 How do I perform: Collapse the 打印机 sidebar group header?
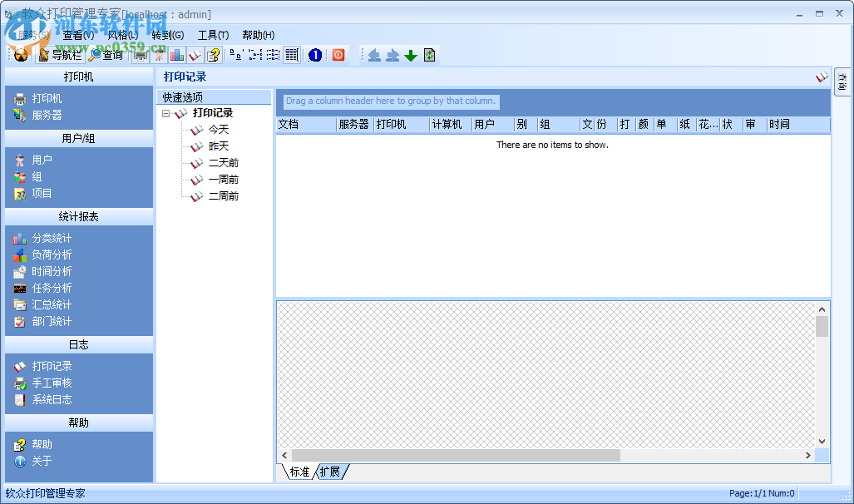[79, 77]
